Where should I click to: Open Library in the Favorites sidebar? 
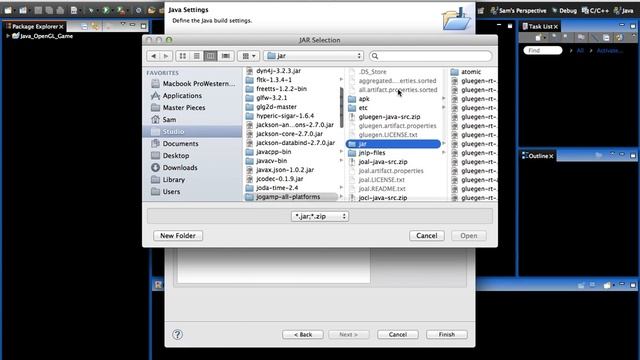click(x=168, y=180)
